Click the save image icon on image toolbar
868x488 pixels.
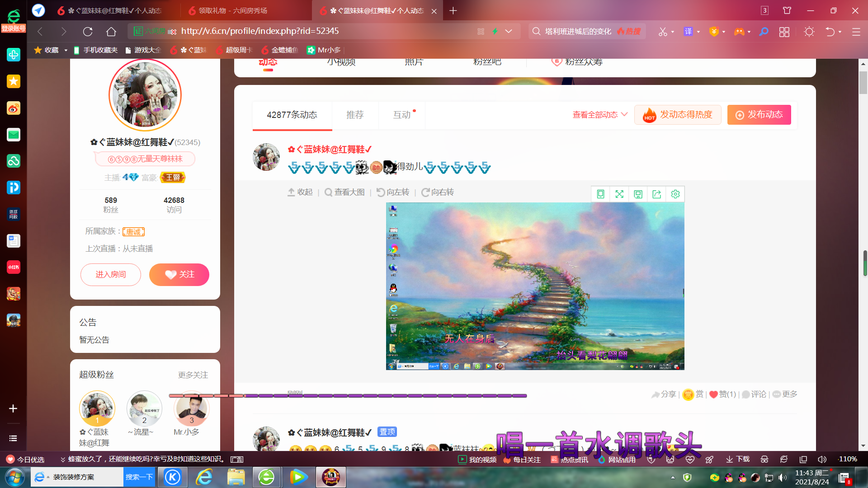(x=638, y=194)
